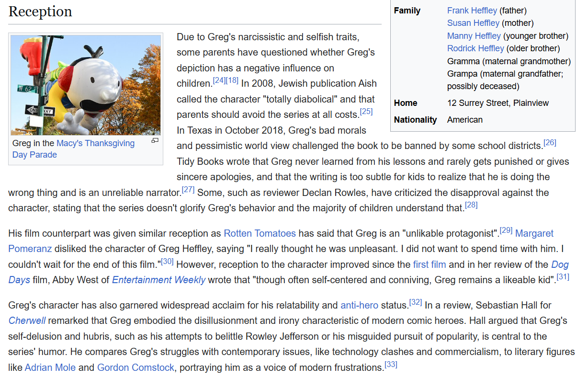
Task: Follow the "first film" link
Action: [430, 265]
